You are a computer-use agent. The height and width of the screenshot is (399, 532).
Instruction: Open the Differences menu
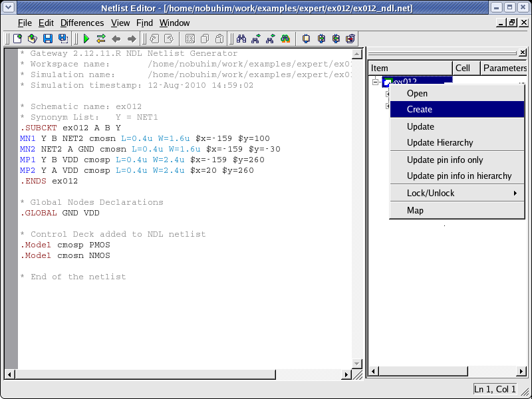pyautogui.click(x=82, y=23)
